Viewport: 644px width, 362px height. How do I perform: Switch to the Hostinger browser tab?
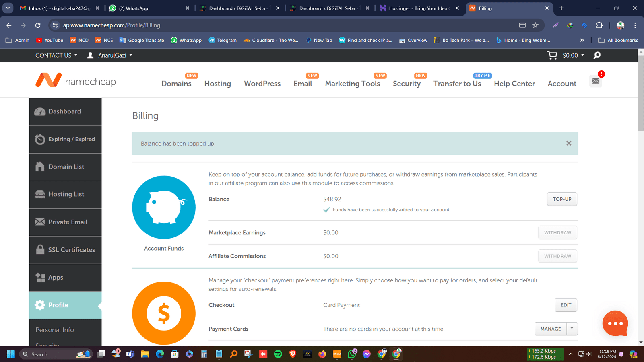pyautogui.click(x=419, y=8)
